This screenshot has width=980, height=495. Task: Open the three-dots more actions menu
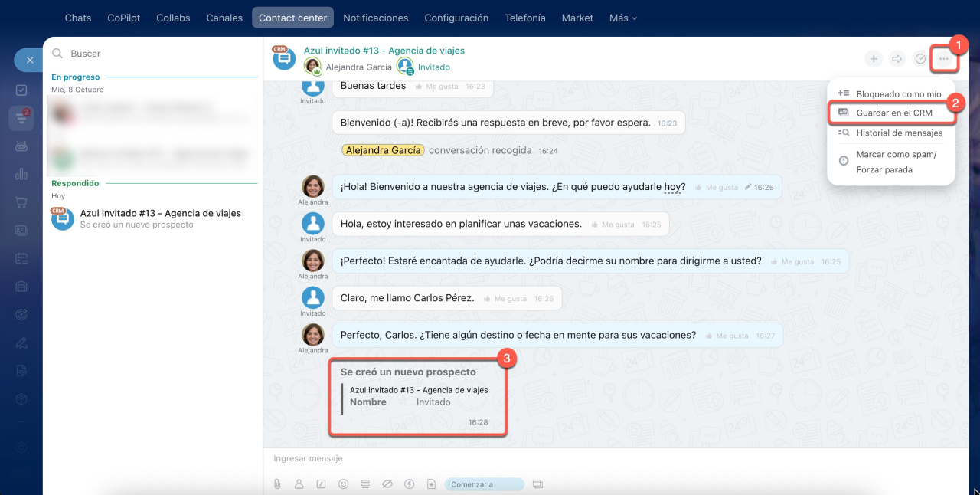(x=944, y=59)
